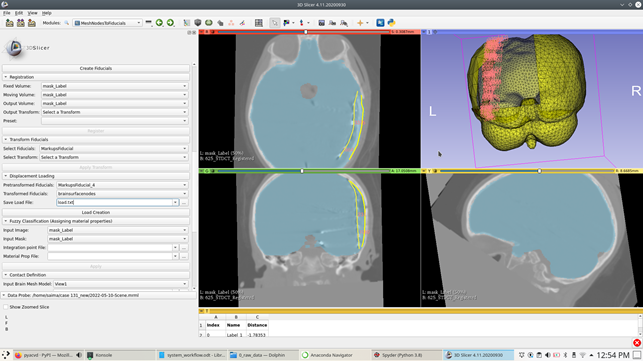
Task: Click the Integration point File field
Action: coord(109,248)
